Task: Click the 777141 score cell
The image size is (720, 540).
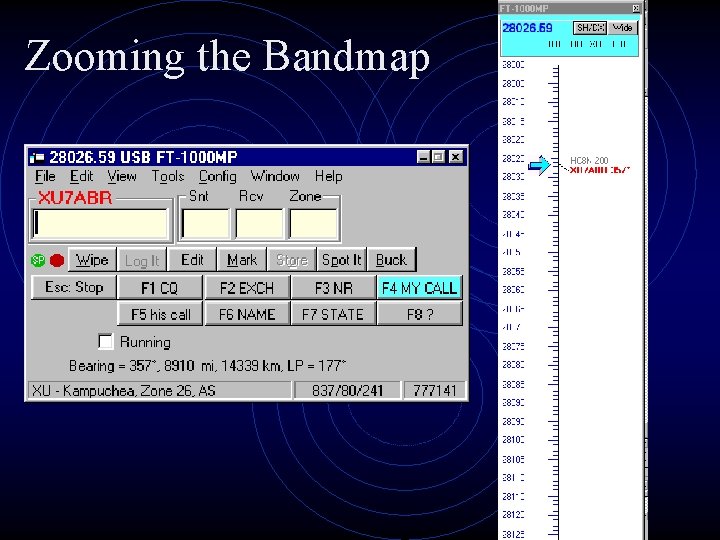Action: [x=435, y=391]
